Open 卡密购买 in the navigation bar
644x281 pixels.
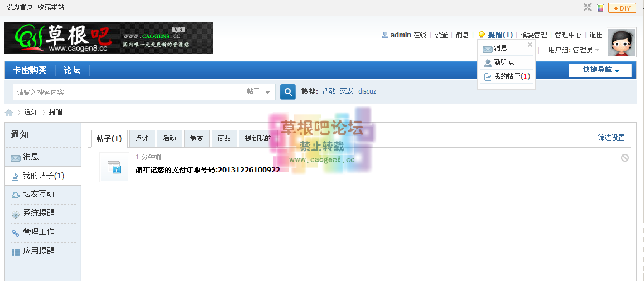tap(30, 70)
